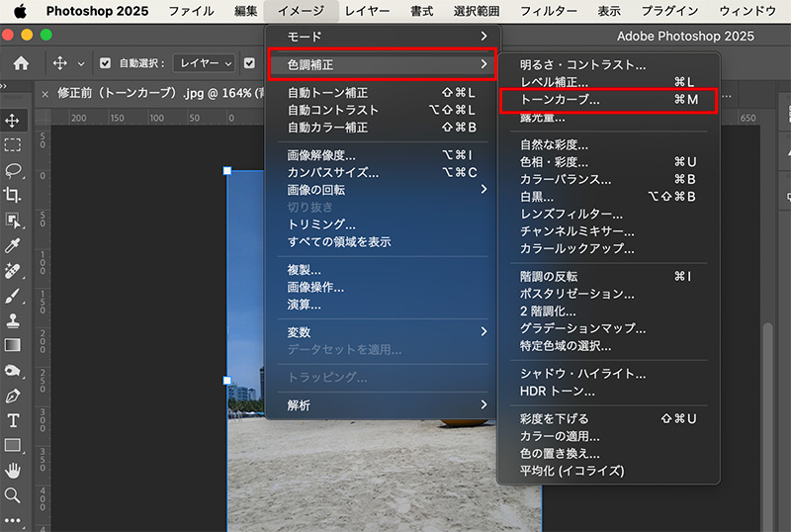Screen dimensions: 791x532
Task: Choose 自動トーン補正 from Image menu
Action: tap(383, 92)
